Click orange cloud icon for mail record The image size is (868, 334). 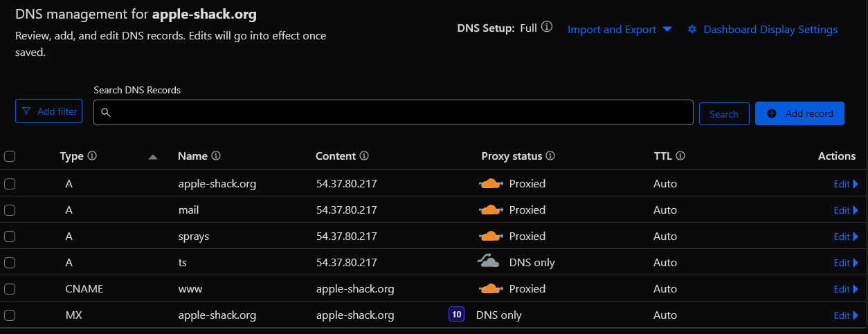pos(491,210)
